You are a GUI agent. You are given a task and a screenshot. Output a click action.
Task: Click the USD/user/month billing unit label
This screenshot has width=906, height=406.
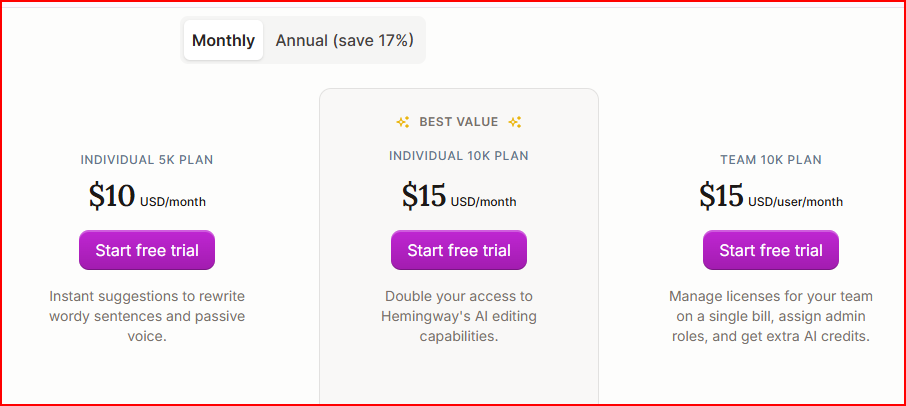[796, 201]
